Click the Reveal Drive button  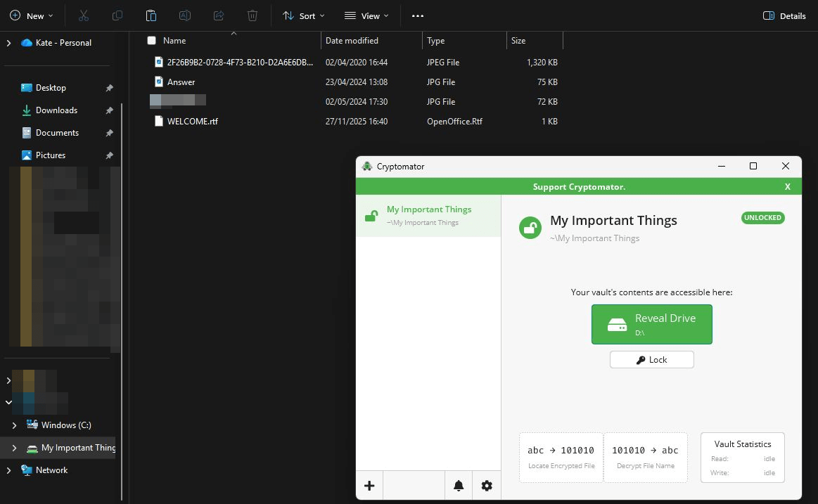[x=651, y=324]
